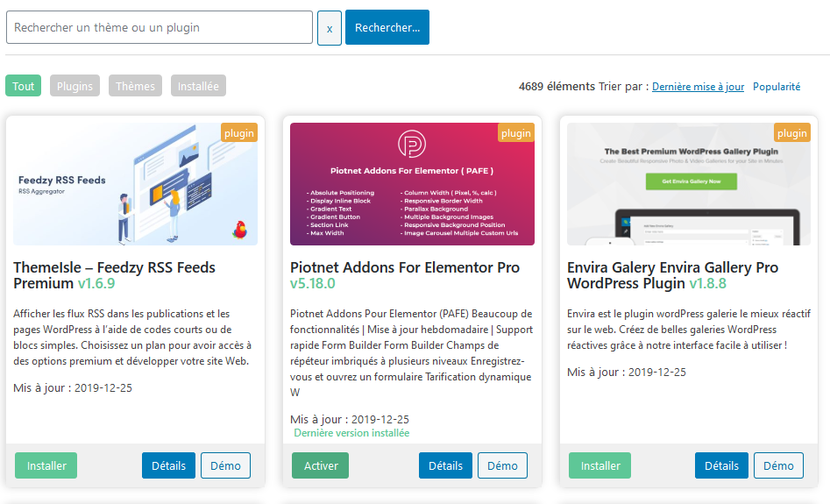View Détails for Envira Gallery Pro
Viewport: 830px width, 504px height.
point(721,466)
